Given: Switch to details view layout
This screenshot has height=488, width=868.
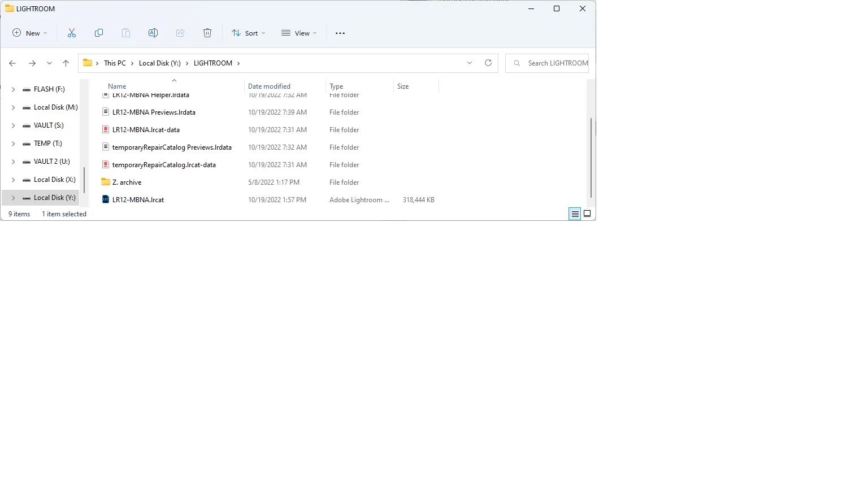Looking at the screenshot, I should 575,213.
